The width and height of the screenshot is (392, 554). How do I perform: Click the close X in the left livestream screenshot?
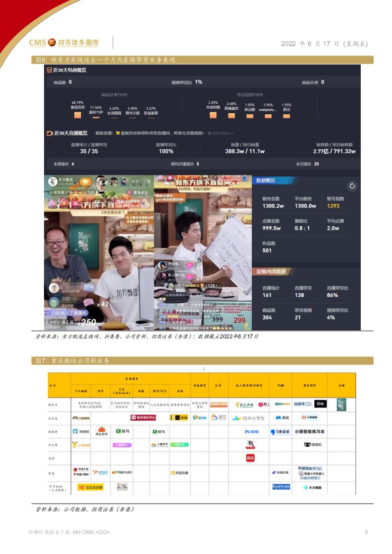tap(149, 182)
